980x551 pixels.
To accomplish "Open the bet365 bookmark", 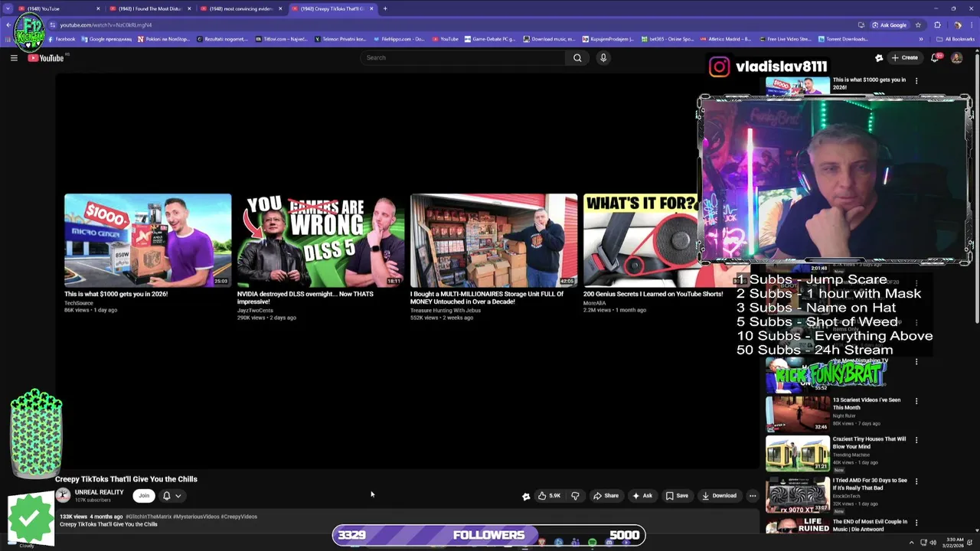I will 668,39.
